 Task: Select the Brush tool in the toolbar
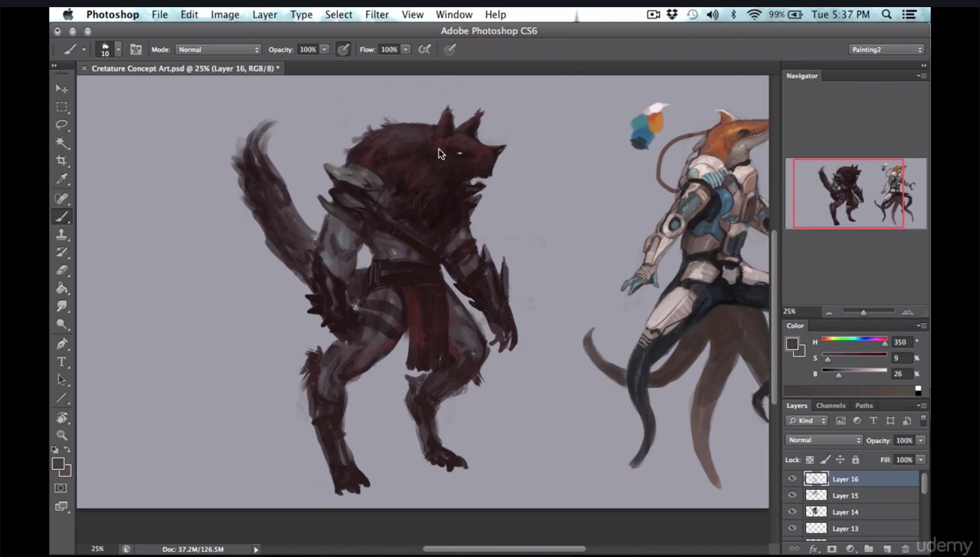(62, 217)
